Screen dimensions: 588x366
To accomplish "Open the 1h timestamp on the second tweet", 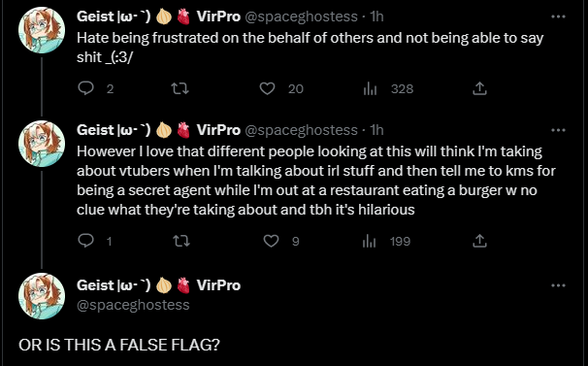I will (x=376, y=130).
